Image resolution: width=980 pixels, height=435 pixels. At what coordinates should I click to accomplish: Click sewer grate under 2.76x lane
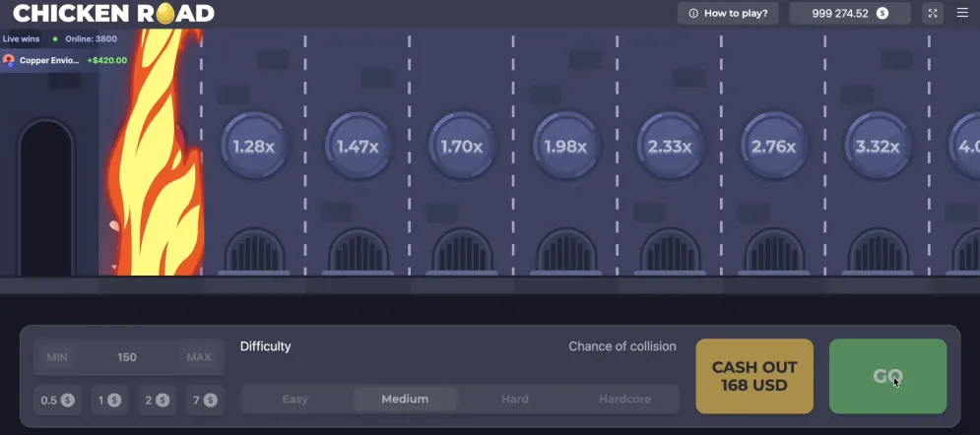click(x=774, y=252)
